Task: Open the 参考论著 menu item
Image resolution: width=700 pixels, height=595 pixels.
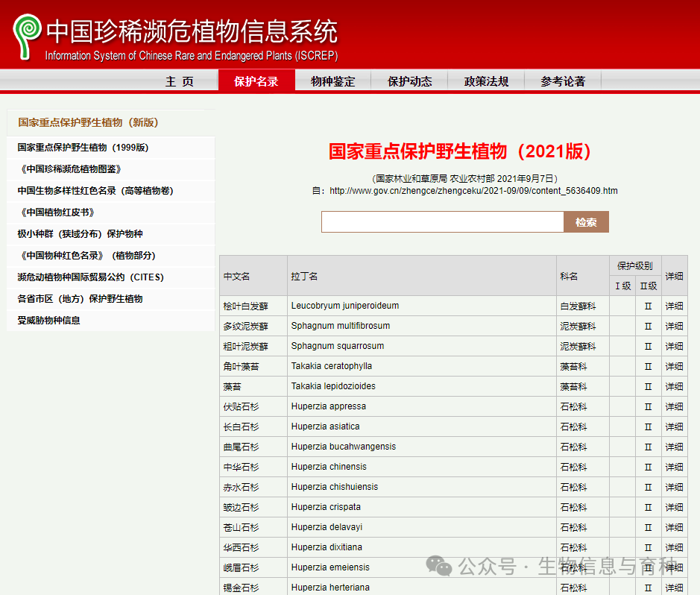Action: click(563, 82)
